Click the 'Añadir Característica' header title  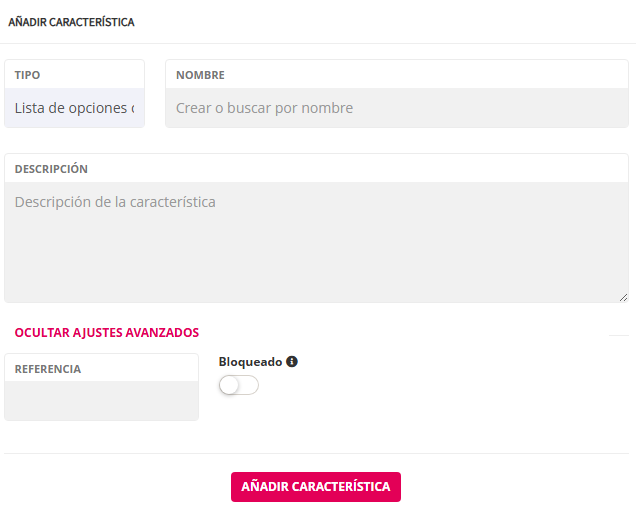(71, 22)
